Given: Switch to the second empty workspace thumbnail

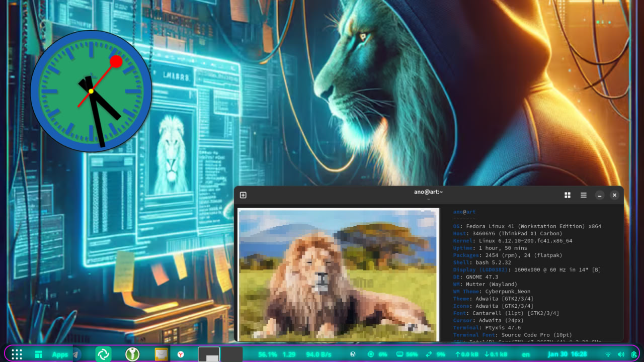Looking at the screenshot, I should click(x=232, y=354).
